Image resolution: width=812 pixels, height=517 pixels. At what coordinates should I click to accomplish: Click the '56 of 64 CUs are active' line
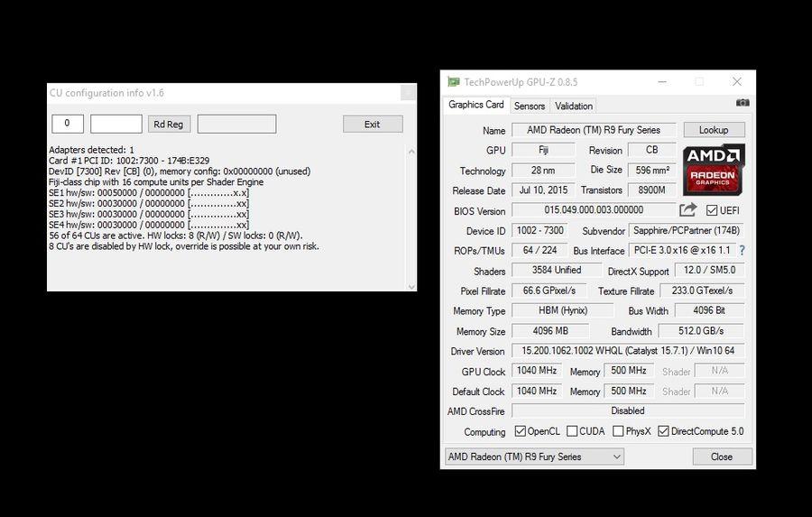click(176, 235)
